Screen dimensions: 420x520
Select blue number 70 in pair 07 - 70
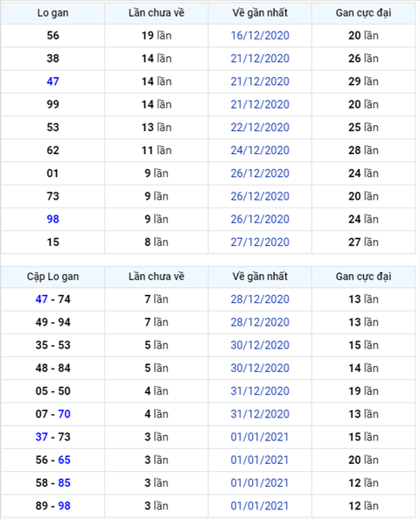pos(64,414)
